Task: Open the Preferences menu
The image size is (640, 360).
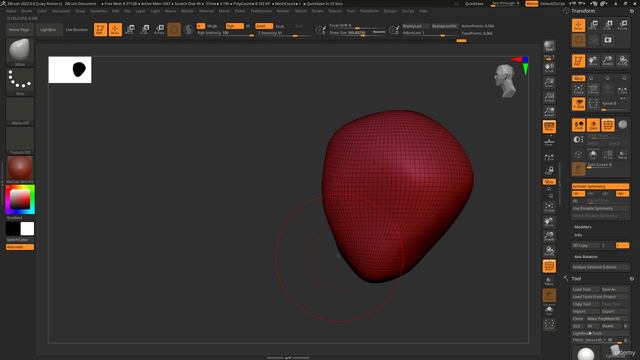Action: 261,11
